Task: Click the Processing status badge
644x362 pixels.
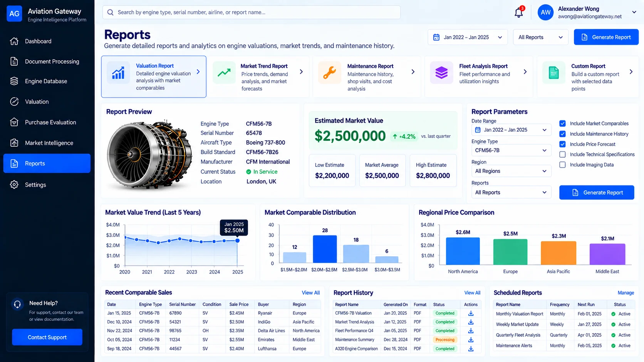Action: (445, 340)
